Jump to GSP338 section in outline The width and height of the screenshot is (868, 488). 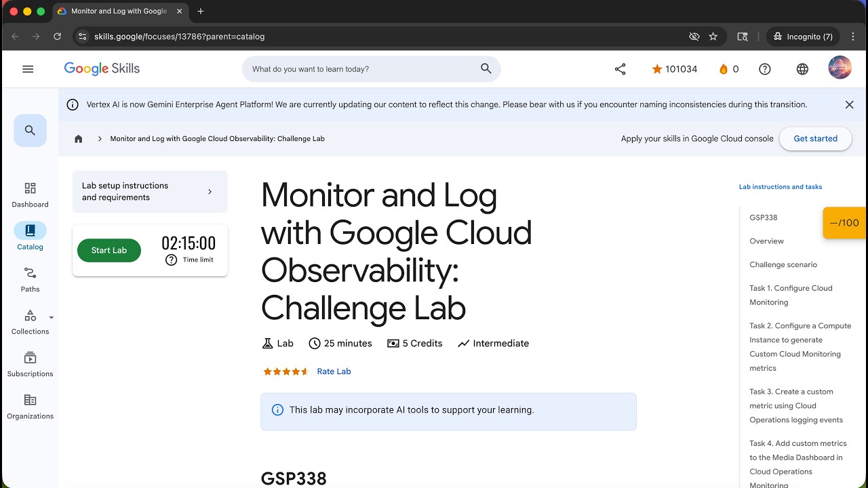point(764,218)
